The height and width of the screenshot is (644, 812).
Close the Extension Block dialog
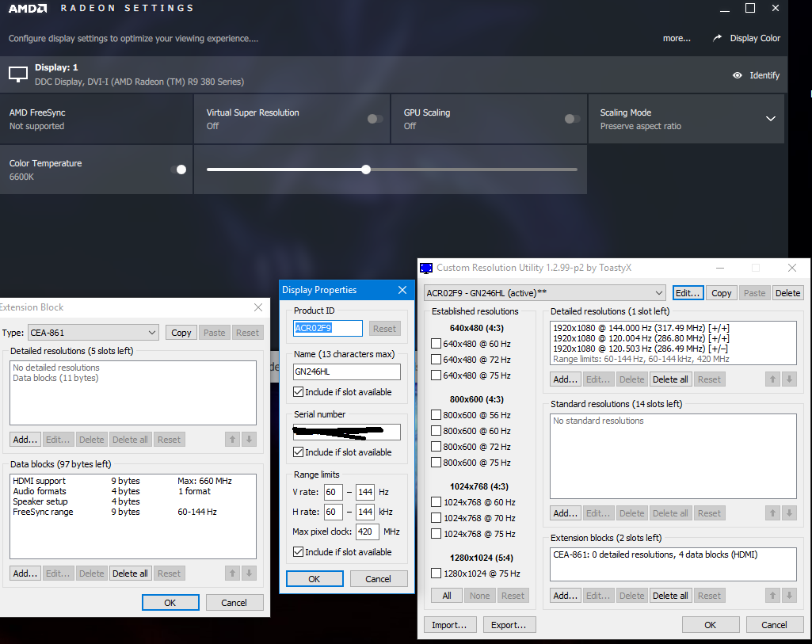258,307
